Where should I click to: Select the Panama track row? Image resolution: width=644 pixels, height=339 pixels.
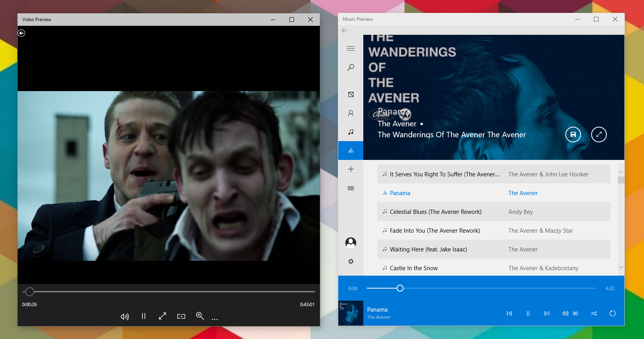(494, 193)
